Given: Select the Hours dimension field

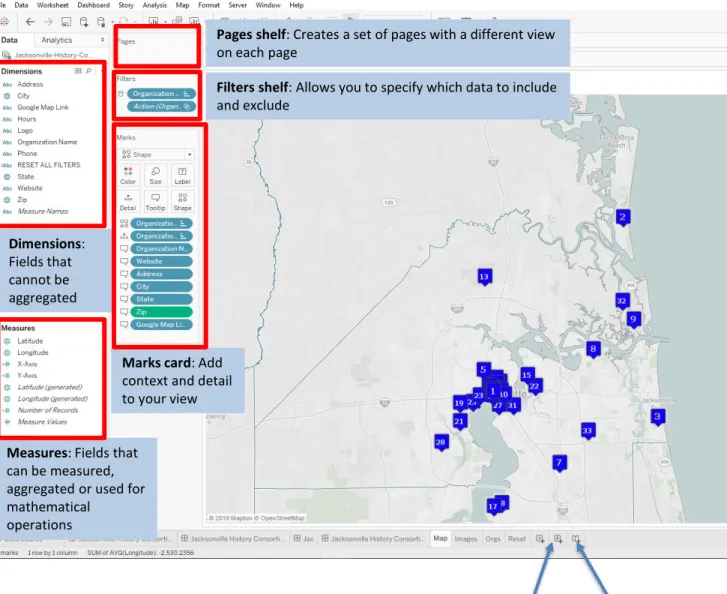Looking at the screenshot, I should point(26,119).
